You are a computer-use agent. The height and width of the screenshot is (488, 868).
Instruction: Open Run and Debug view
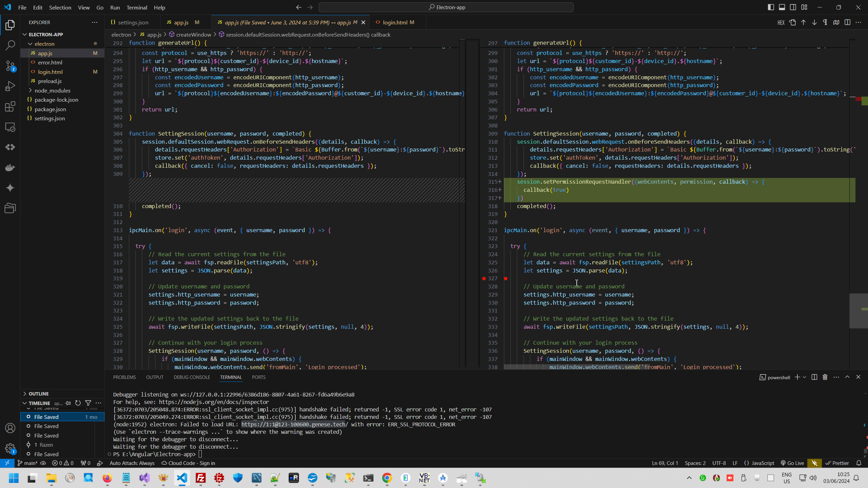(10, 86)
